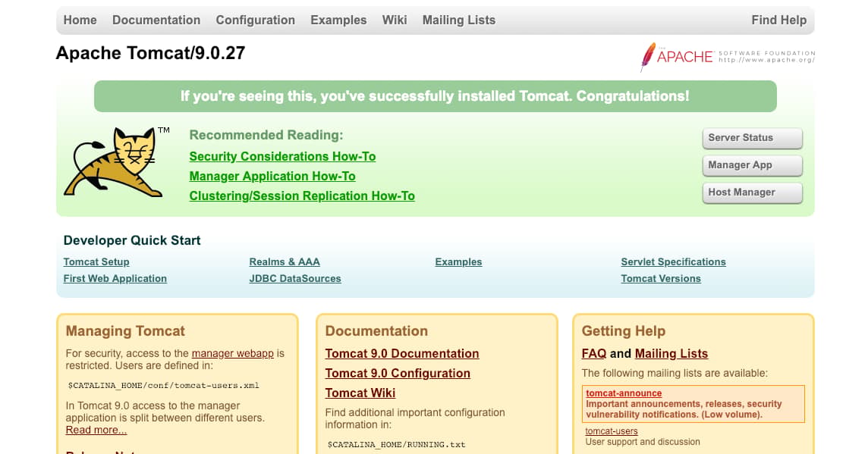Click the Documentation panel heading
Image resolution: width=868 pixels, height=454 pixels.
click(x=376, y=330)
